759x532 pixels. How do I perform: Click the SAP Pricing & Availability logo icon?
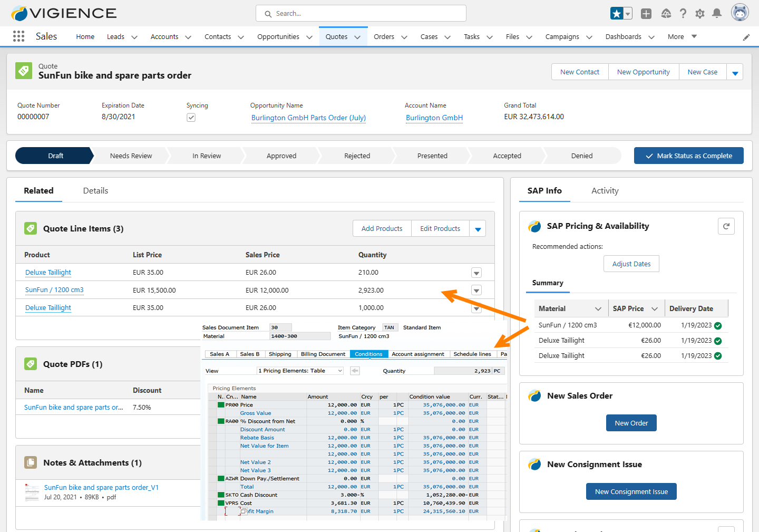pyautogui.click(x=534, y=226)
